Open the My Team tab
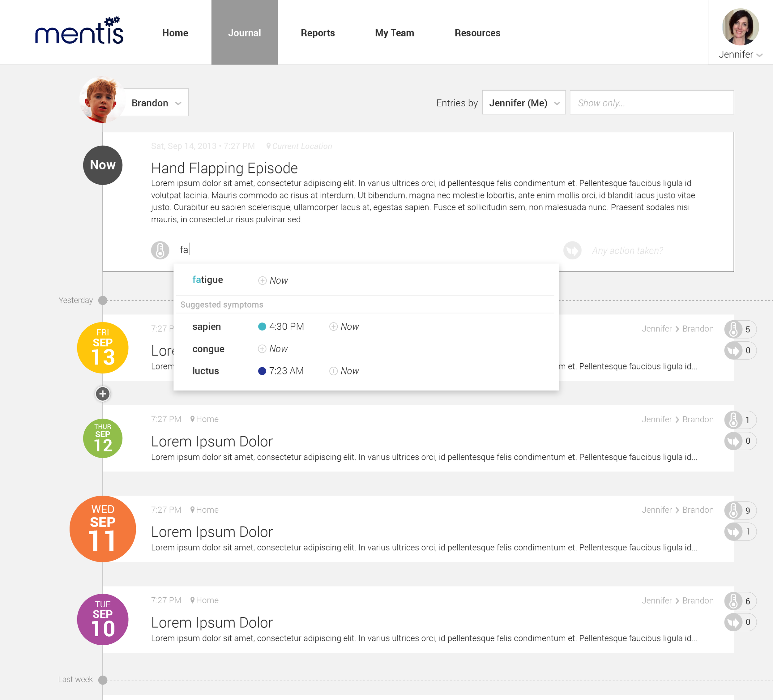Viewport: 773px width, 700px height. click(394, 33)
